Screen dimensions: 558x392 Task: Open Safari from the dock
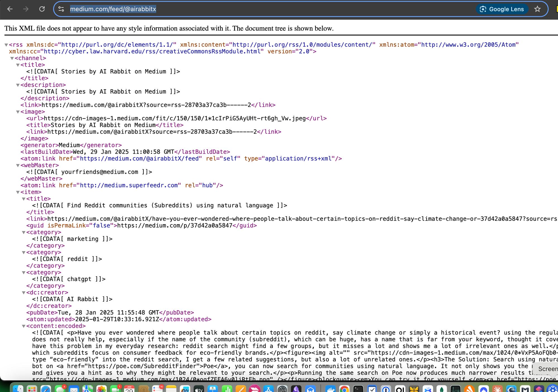[46, 389]
